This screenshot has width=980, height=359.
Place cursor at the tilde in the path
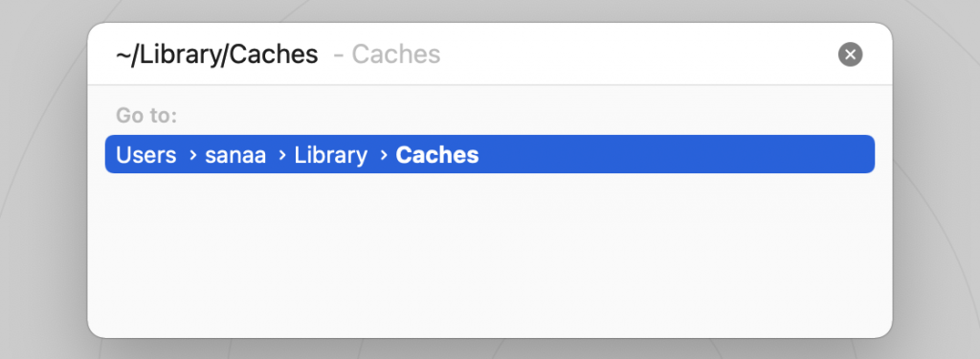pos(123,55)
